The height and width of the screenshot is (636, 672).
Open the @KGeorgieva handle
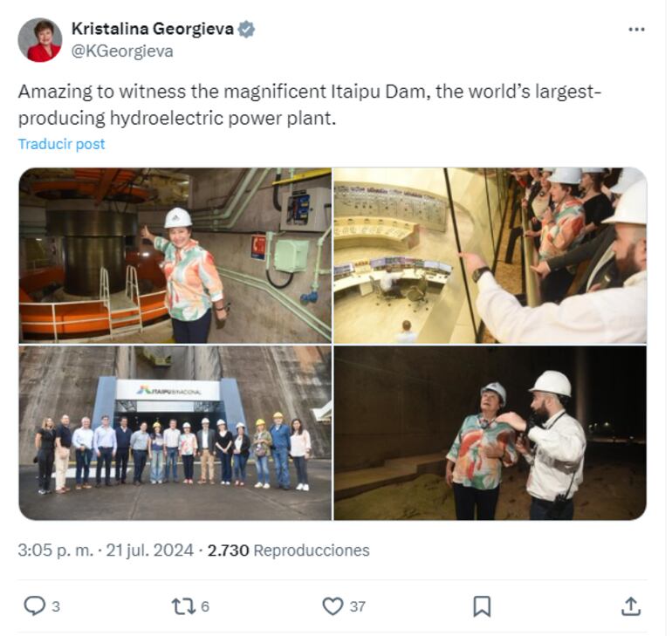point(122,51)
